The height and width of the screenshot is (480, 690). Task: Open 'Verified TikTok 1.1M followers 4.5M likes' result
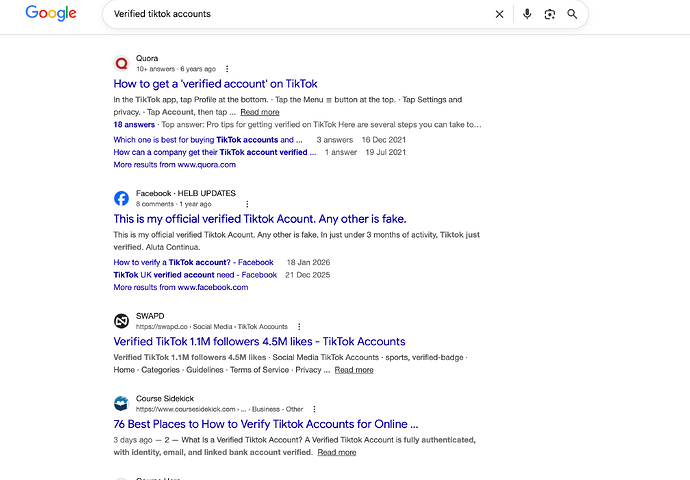tap(259, 341)
